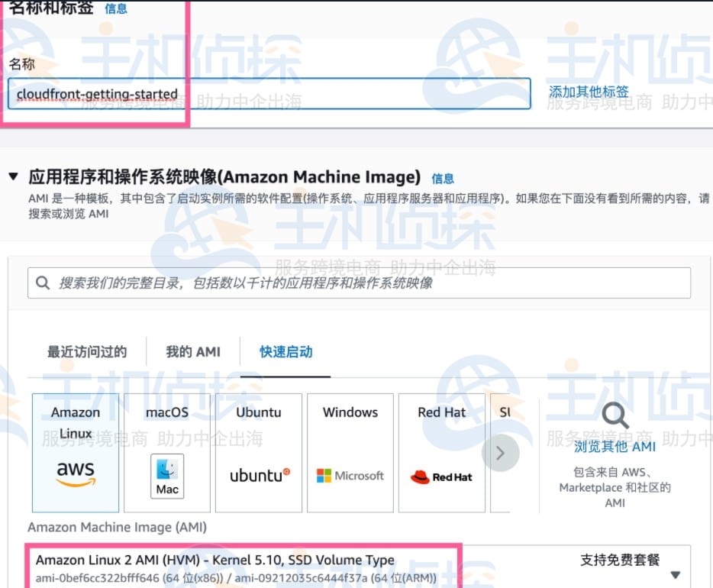Viewport: 713px width, 588px height.
Task: Select the Amazon Linux card with the AWS logo
Action: 75,452
